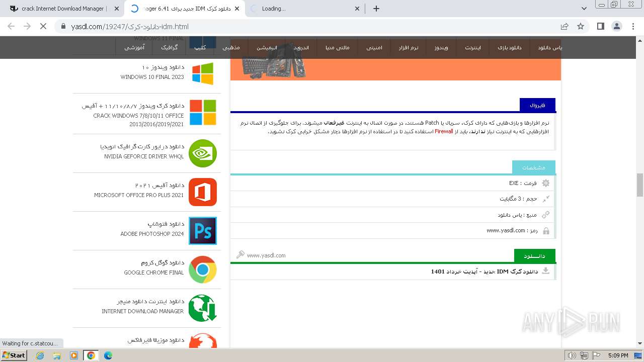Image resolution: width=644 pixels, height=362 pixels.
Task: Switch to Chrome in the taskbar
Action: [x=91, y=355]
